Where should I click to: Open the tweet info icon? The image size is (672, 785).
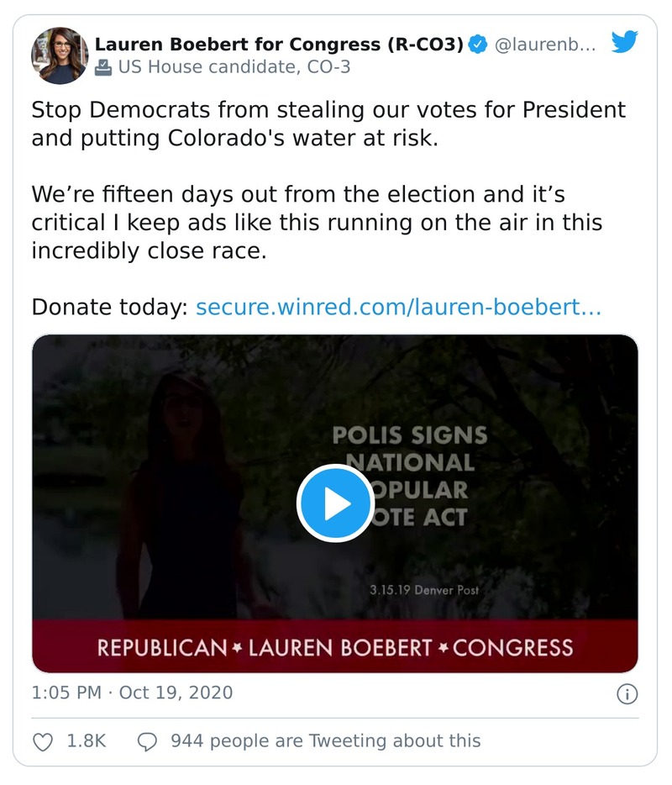click(627, 694)
